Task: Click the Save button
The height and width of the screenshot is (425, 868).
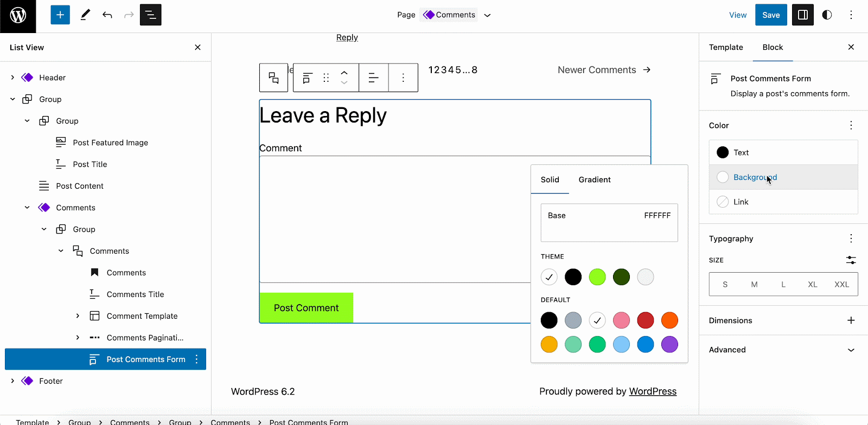Action: 771,15
